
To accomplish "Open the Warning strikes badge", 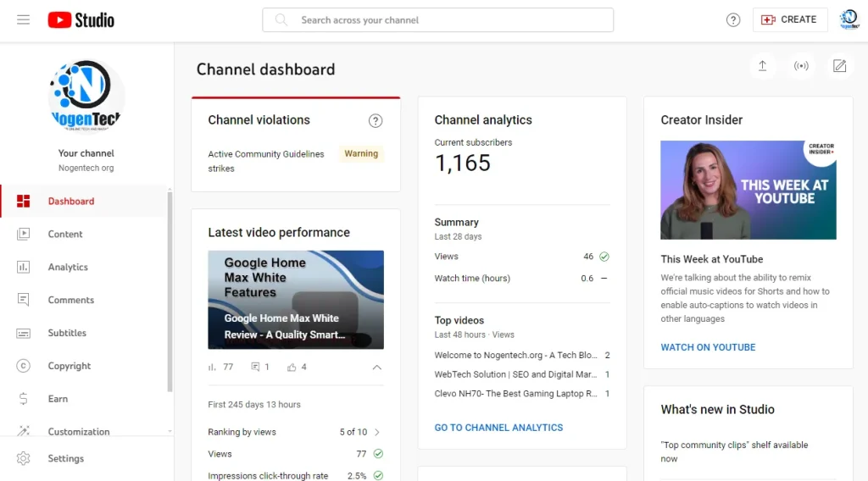I will [x=361, y=153].
